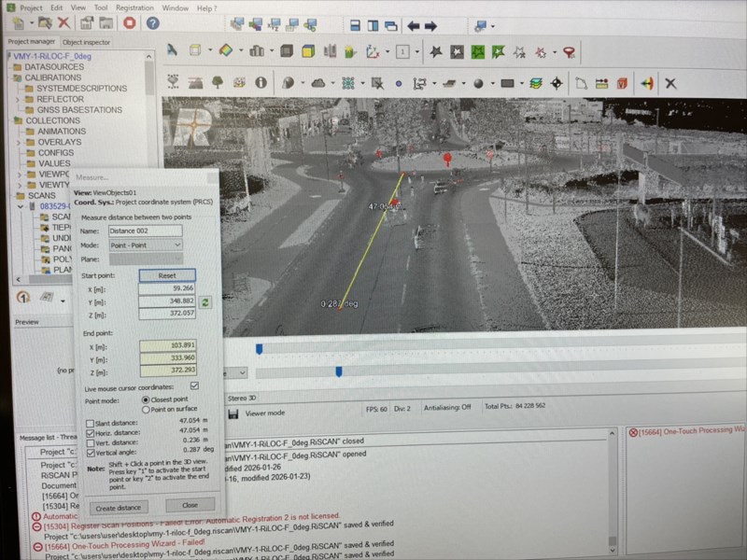Click the Reset button for start point

point(167,275)
